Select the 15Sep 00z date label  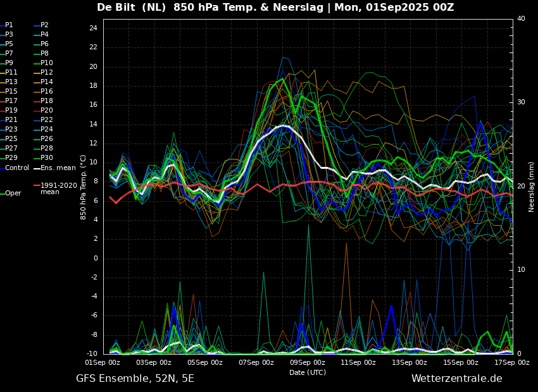[x=461, y=362]
